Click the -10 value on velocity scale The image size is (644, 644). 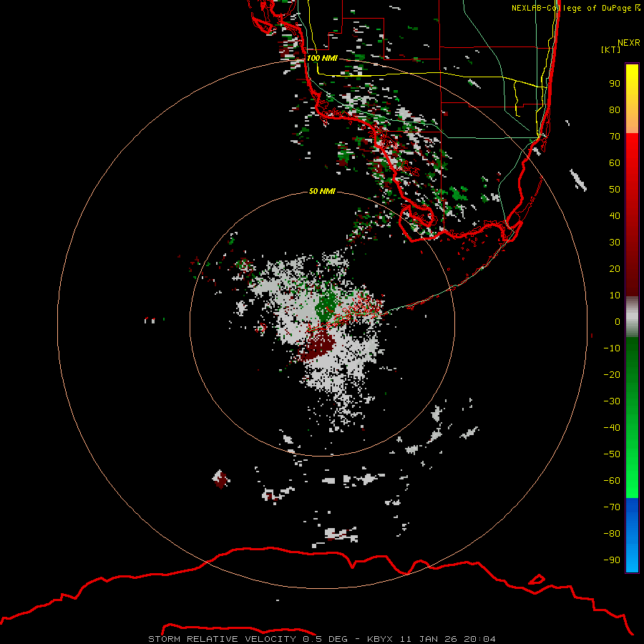click(612, 348)
